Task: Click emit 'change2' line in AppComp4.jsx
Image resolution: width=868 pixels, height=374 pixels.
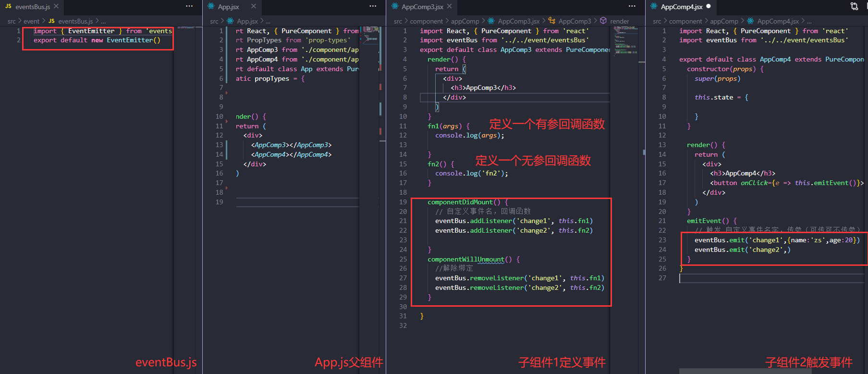Action: coord(743,249)
